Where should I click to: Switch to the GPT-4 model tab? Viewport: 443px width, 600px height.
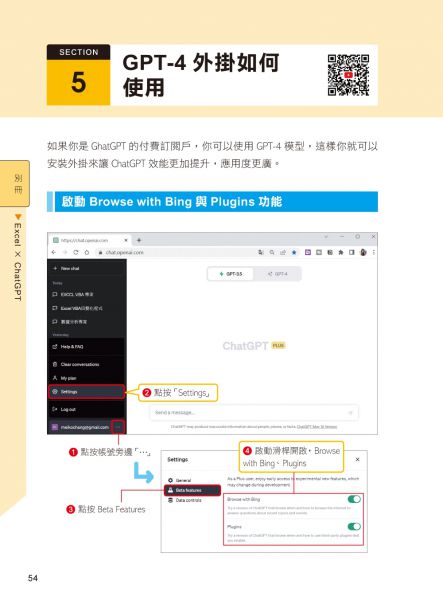point(277,274)
